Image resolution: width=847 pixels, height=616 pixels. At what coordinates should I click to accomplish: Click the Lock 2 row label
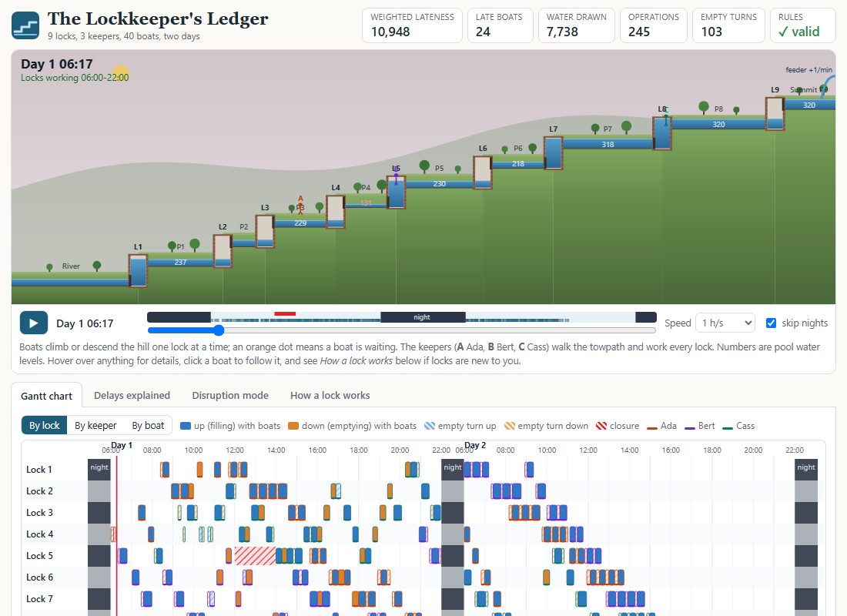pyautogui.click(x=39, y=491)
